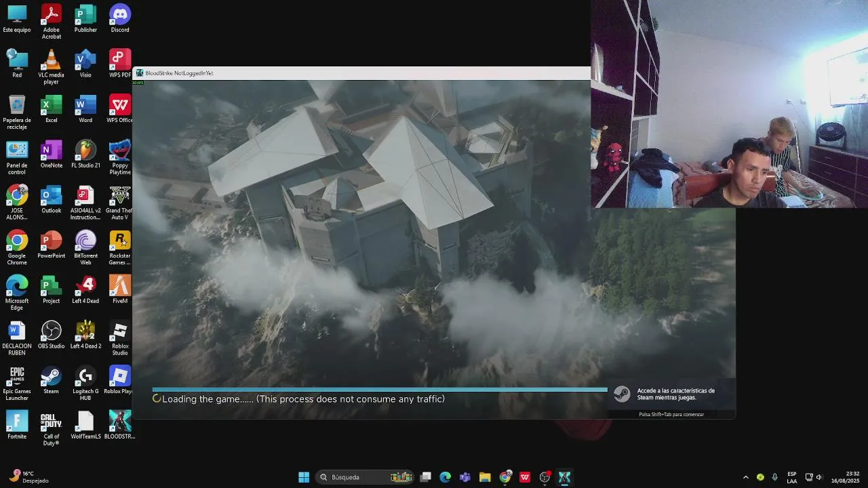Open the OBS Studio desktop shortcut
The image size is (868, 488).
[x=52, y=335]
